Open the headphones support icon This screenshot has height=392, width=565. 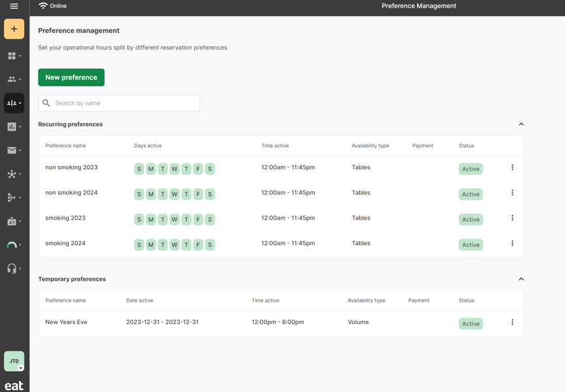pyautogui.click(x=11, y=268)
